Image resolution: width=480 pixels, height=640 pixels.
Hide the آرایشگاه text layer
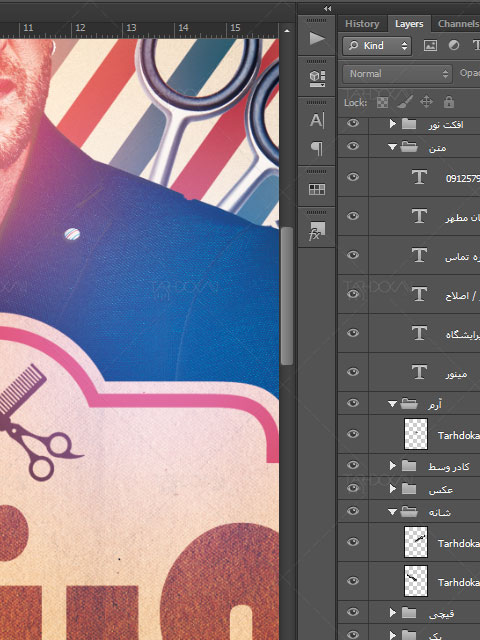pyautogui.click(x=353, y=333)
